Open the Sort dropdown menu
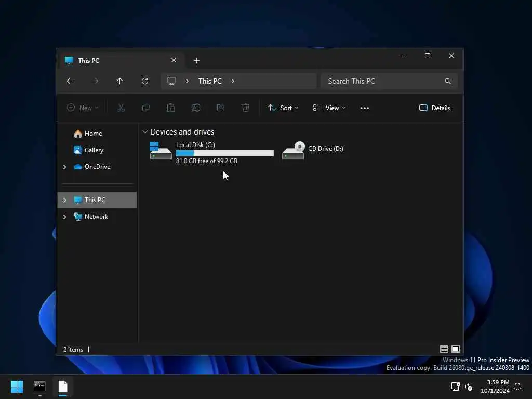 [283, 108]
